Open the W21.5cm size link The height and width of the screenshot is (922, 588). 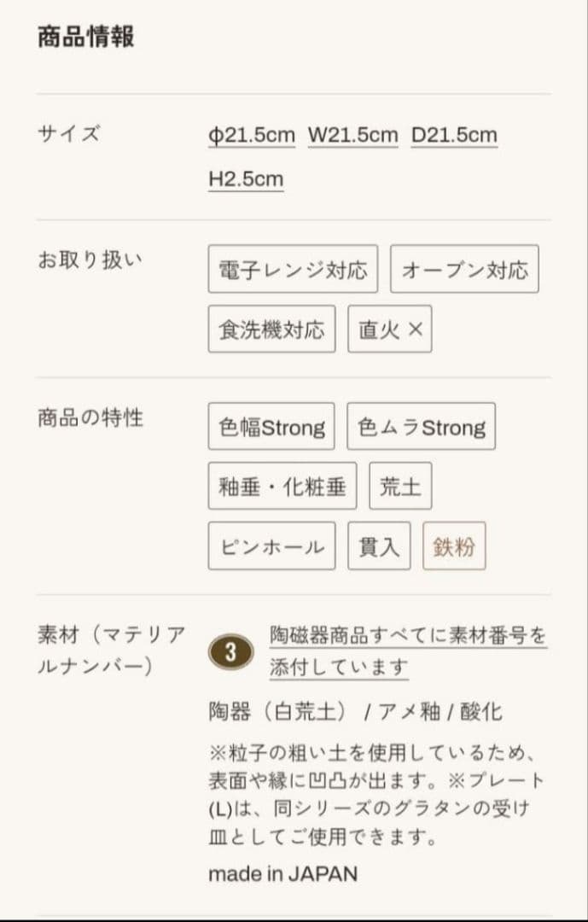(352, 135)
